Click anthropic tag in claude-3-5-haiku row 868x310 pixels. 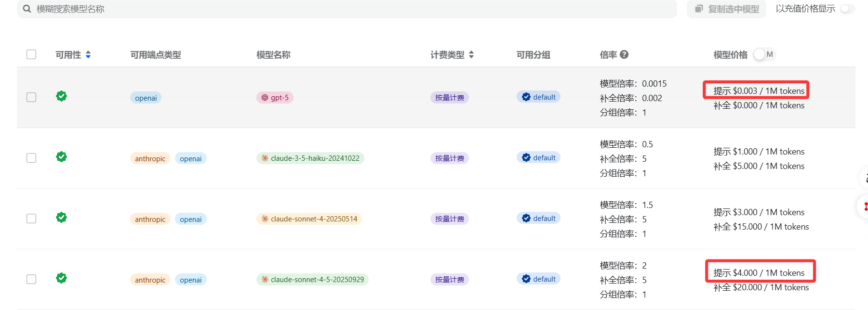150,158
